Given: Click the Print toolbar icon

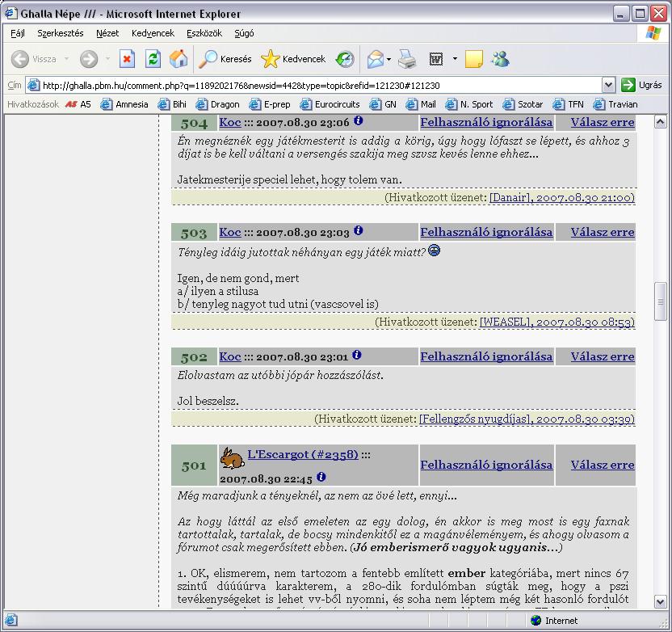Looking at the screenshot, I should [407, 59].
